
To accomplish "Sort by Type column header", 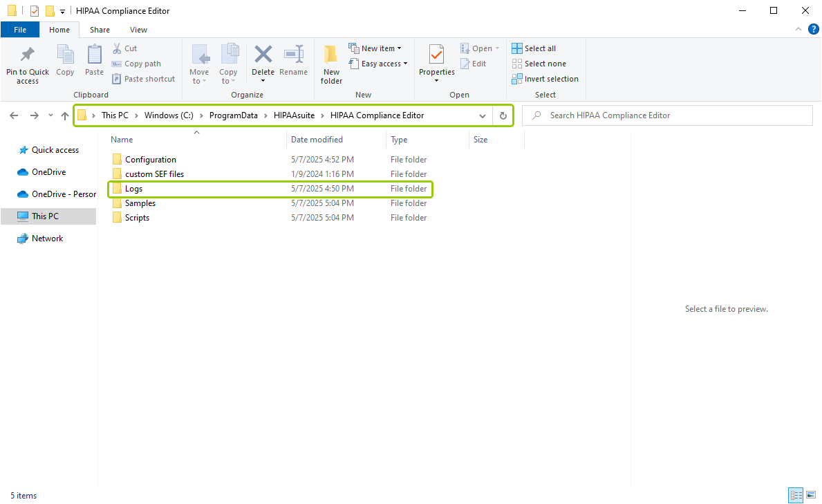I will point(427,140).
